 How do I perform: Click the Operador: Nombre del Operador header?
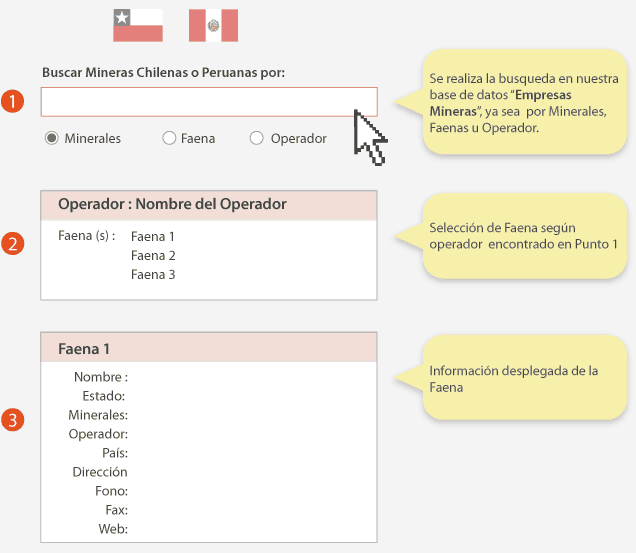click(x=209, y=204)
